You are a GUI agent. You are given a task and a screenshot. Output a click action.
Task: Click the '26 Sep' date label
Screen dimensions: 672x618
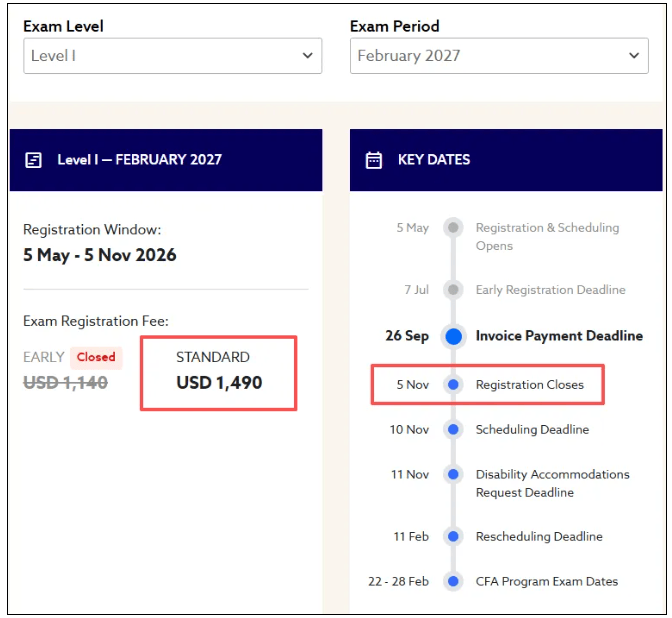(407, 336)
